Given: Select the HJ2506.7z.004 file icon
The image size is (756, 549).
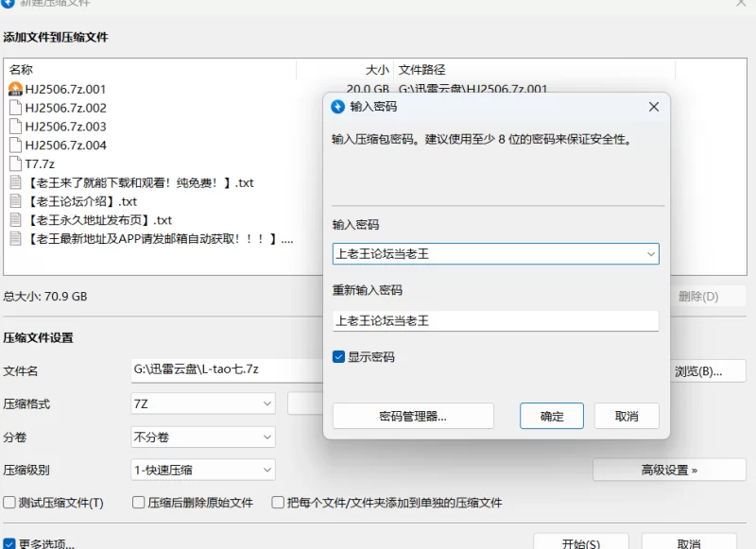Looking at the screenshot, I should point(15,146).
